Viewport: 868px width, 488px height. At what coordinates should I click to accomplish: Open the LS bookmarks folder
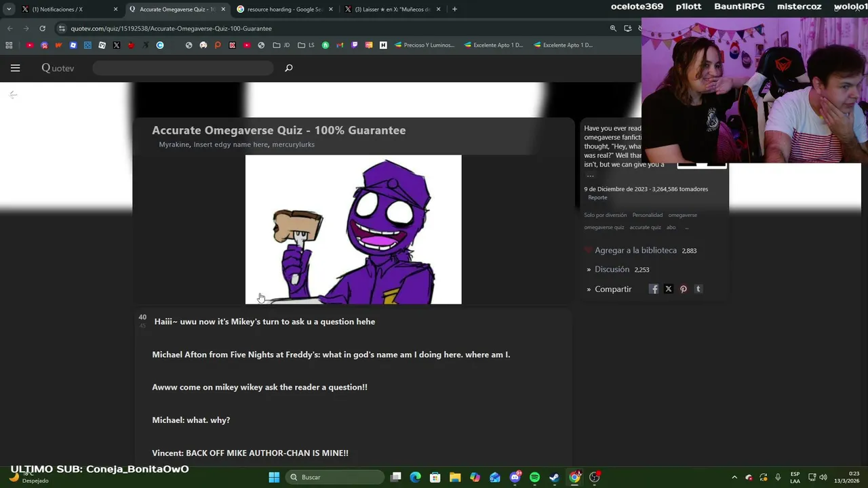point(306,45)
